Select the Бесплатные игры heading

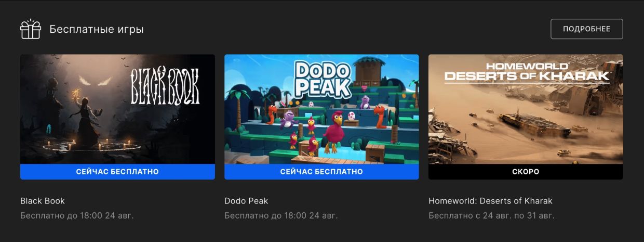point(97,29)
